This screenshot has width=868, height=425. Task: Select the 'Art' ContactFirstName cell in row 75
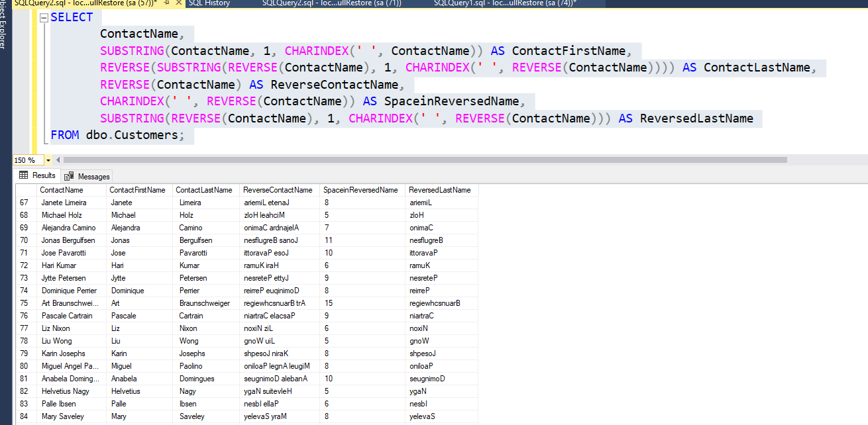tap(139, 303)
